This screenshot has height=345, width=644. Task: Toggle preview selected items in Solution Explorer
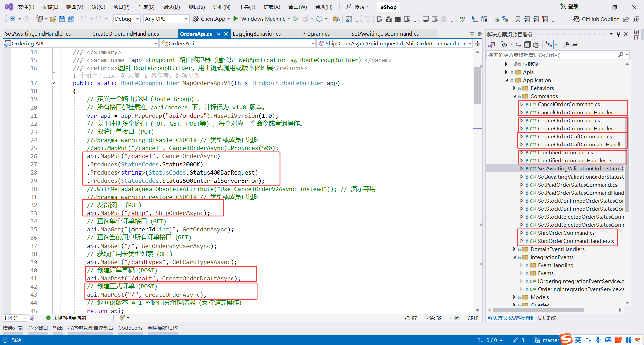[575, 44]
